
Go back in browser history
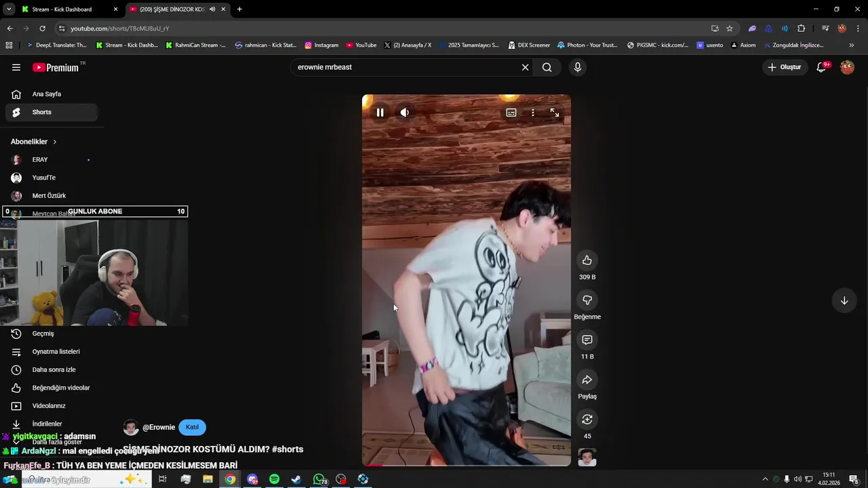(x=9, y=28)
